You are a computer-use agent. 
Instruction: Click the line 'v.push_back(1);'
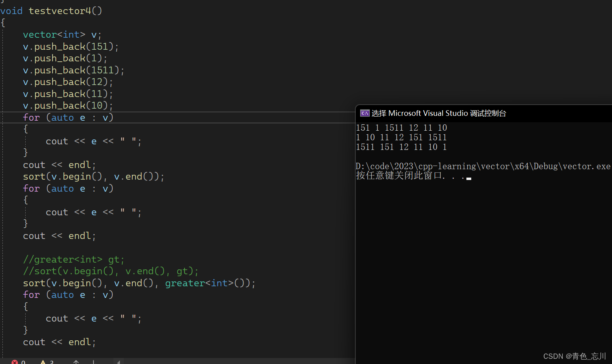(65, 59)
